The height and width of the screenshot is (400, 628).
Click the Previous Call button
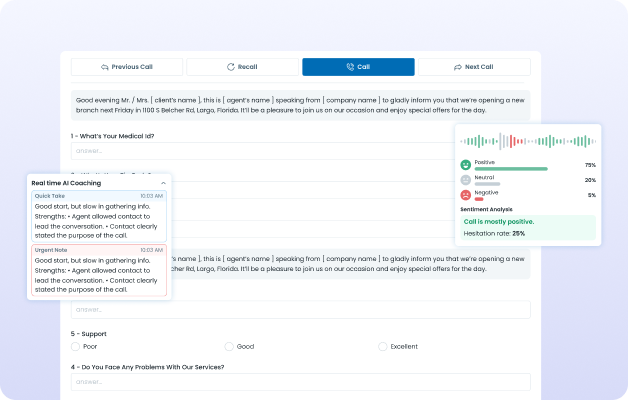point(126,67)
